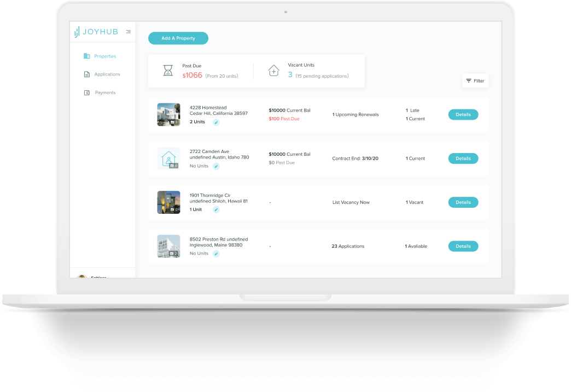This screenshot has height=392, width=571.
Task: Click the Past Due hourglass icon
Action: tap(168, 71)
